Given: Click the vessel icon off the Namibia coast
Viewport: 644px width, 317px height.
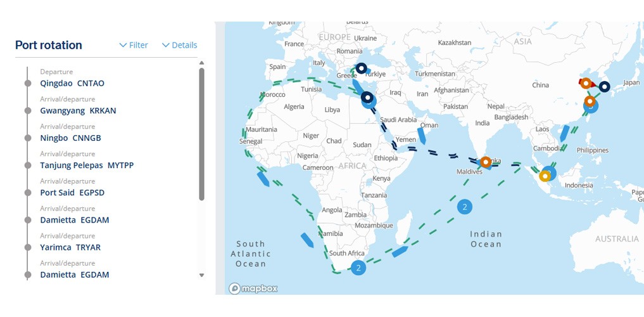Looking at the screenshot, I should 307,240.
